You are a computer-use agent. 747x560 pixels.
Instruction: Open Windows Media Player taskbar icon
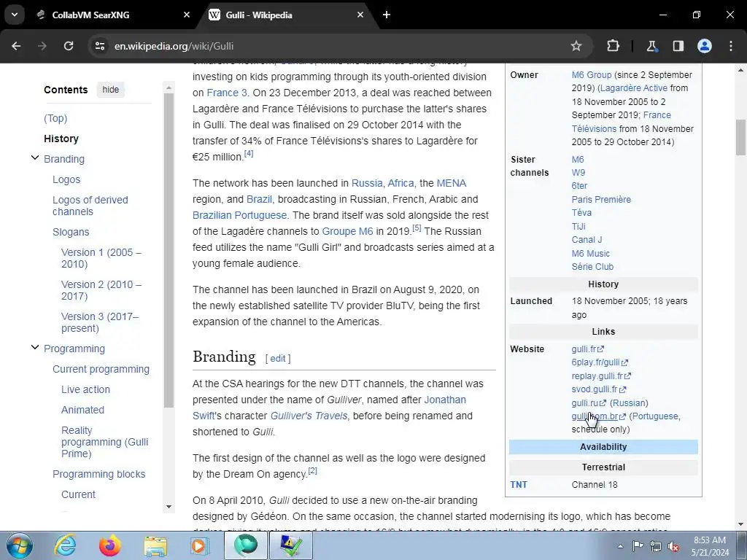tap(200, 545)
